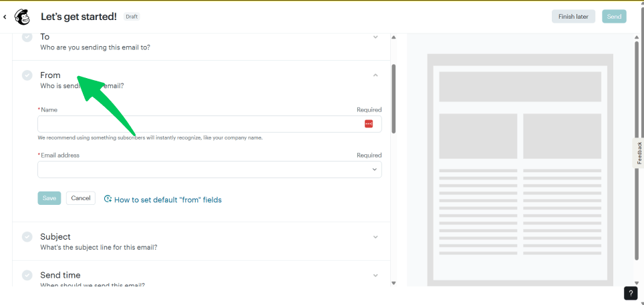644x305 pixels.
Task: Expand the Send time section chevron
Action: pyautogui.click(x=375, y=275)
